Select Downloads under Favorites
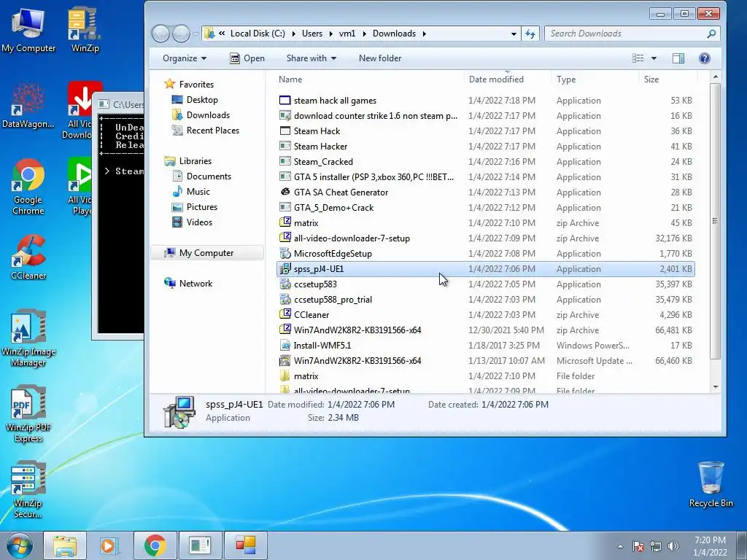Viewport: 747px width, 560px height. (201, 114)
